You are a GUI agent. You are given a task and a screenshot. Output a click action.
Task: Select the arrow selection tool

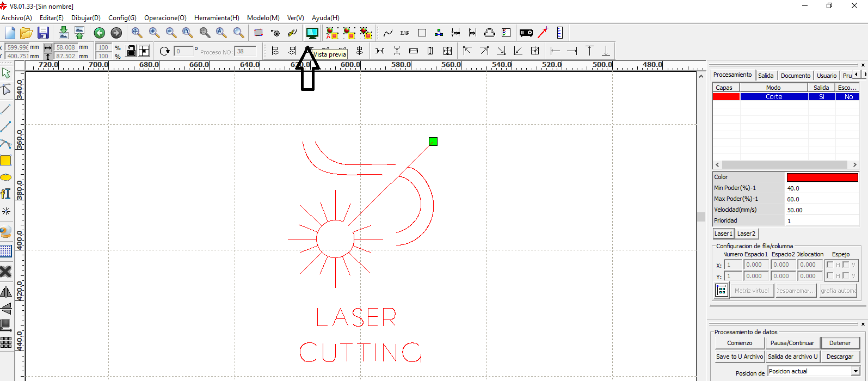6,73
